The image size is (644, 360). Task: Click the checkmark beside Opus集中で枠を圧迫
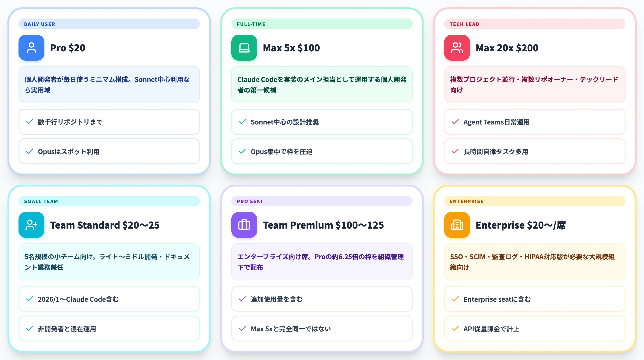(242, 152)
